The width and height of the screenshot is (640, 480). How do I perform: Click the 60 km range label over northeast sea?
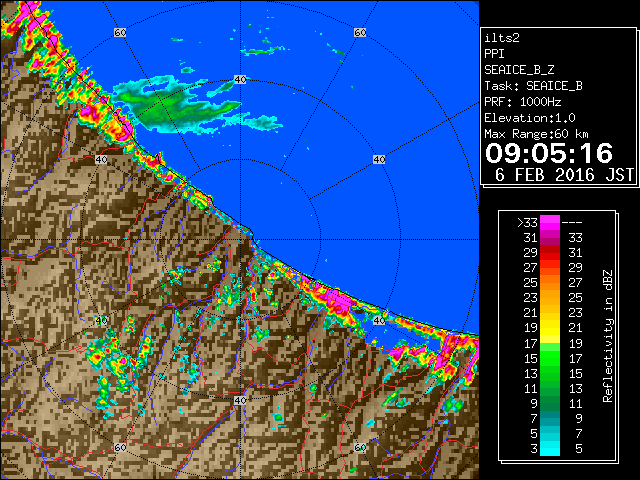click(360, 32)
